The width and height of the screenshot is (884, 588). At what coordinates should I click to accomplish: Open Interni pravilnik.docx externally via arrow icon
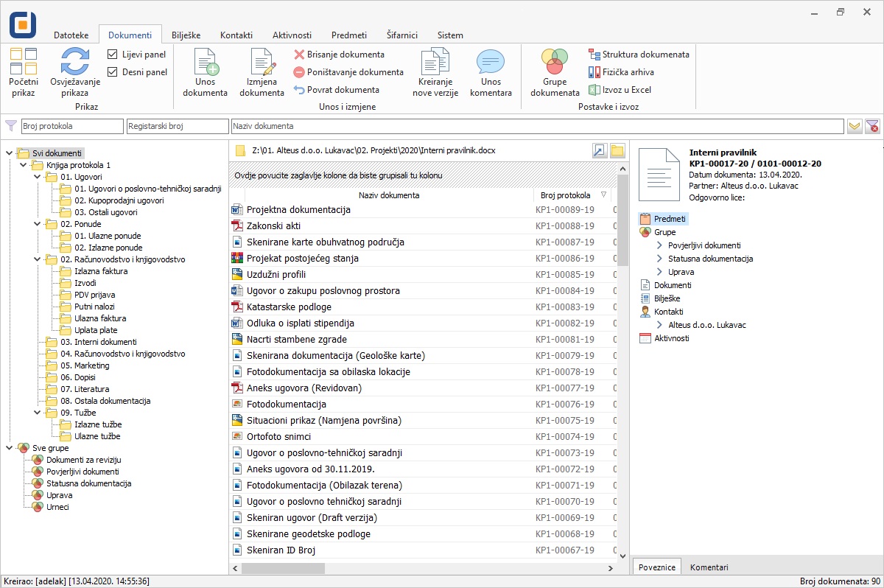(x=598, y=150)
